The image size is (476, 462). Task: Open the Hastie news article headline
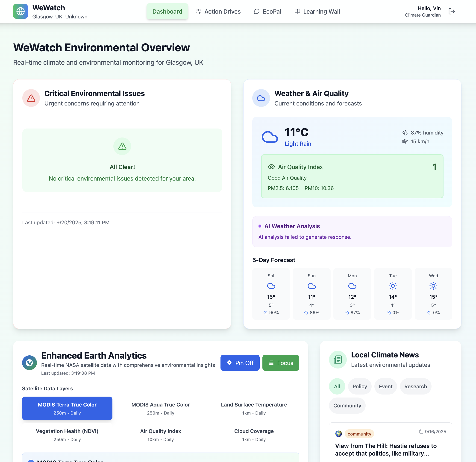pos(386,450)
